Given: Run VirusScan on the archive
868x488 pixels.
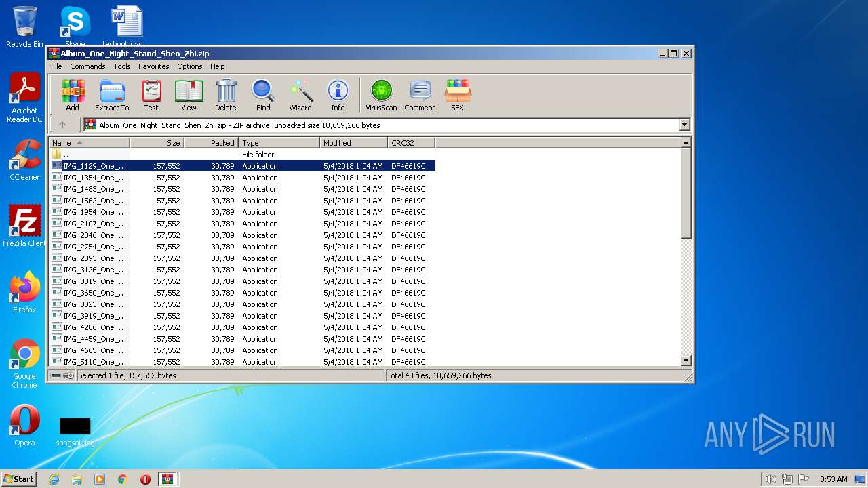Looking at the screenshot, I should click(381, 95).
